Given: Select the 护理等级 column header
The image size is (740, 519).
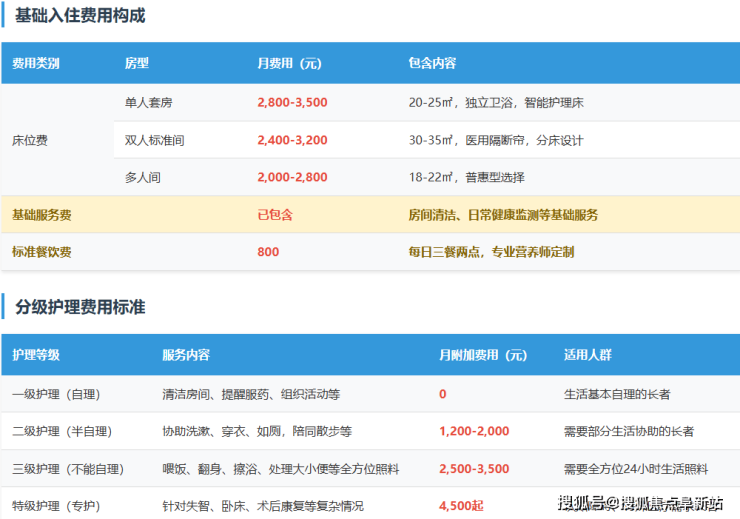Looking at the screenshot, I should (36, 355).
